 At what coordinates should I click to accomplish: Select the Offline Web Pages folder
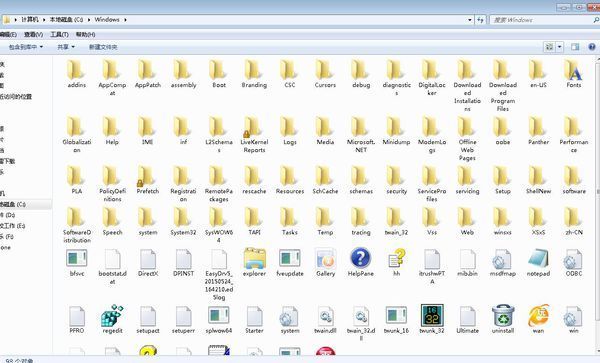(467, 139)
